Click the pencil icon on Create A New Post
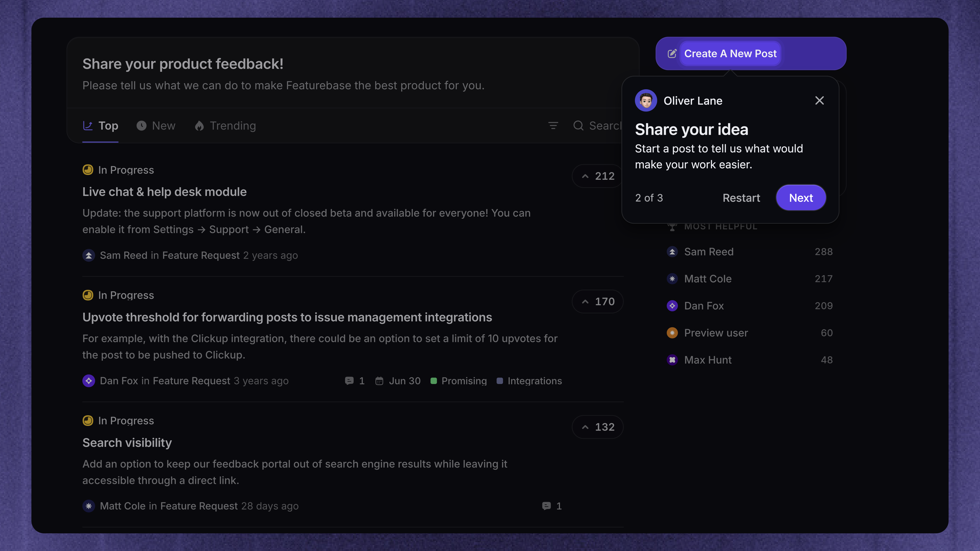The height and width of the screenshot is (551, 980). 672,54
